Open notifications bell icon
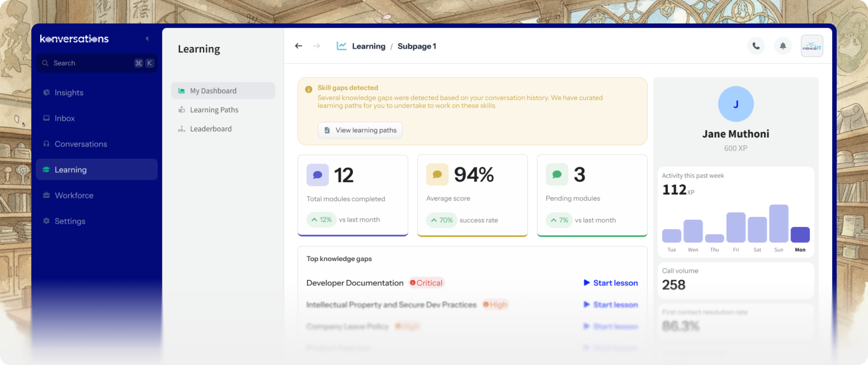 coord(783,46)
